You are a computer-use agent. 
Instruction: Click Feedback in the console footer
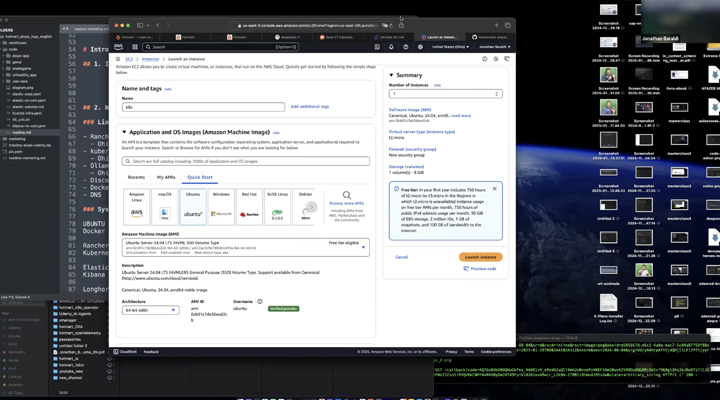pyautogui.click(x=151, y=352)
